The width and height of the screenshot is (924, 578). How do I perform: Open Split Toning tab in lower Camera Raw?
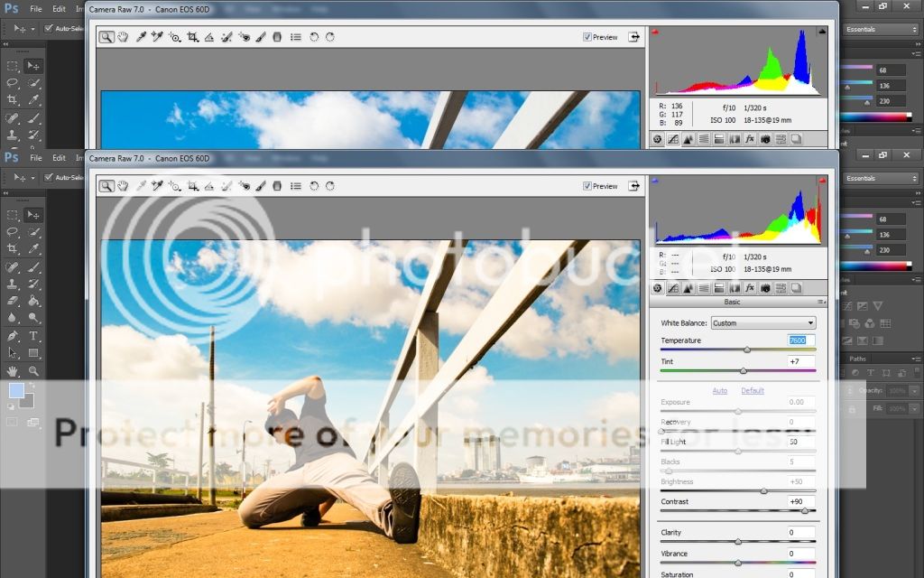(x=719, y=288)
